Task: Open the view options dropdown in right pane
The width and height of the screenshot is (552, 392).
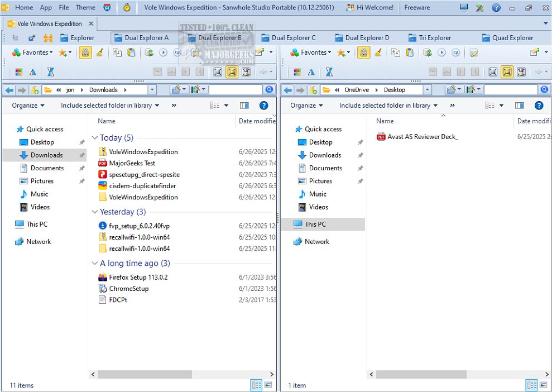Action: coord(502,106)
